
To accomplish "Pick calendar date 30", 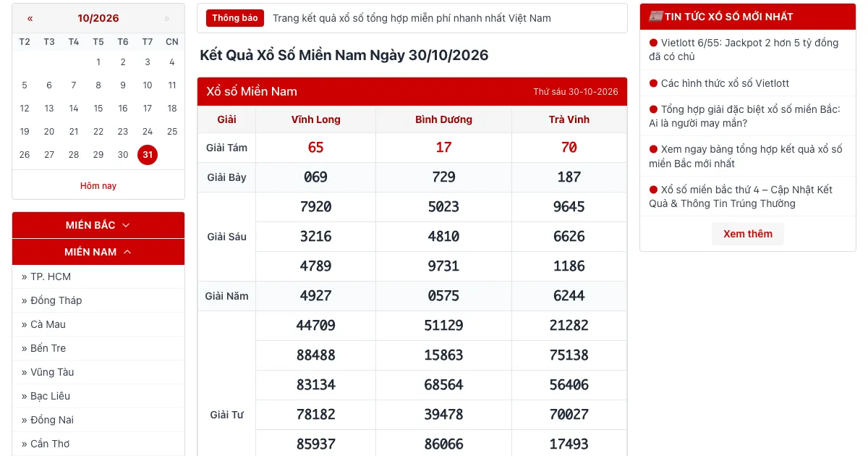I will coord(123,155).
